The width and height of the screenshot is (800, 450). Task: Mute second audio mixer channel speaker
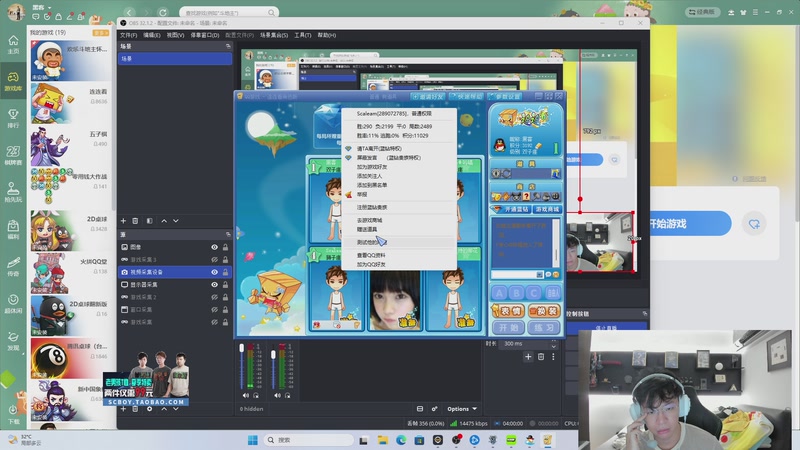coord(277,395)
